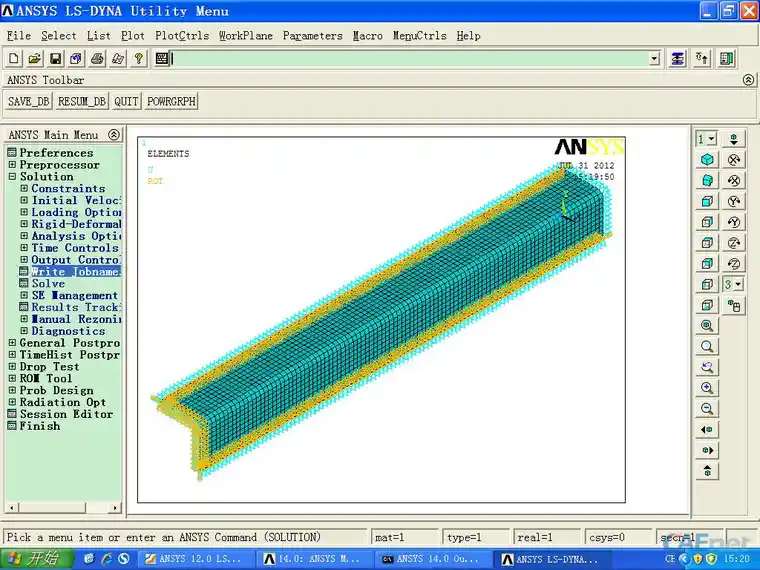Collapse the Solution tree node

pos(13,176)
